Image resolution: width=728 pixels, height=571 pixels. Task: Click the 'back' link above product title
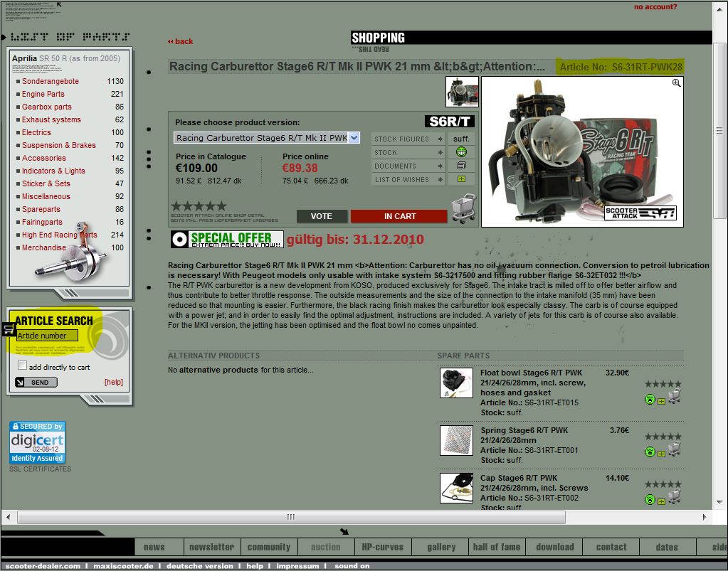[181, 41]
